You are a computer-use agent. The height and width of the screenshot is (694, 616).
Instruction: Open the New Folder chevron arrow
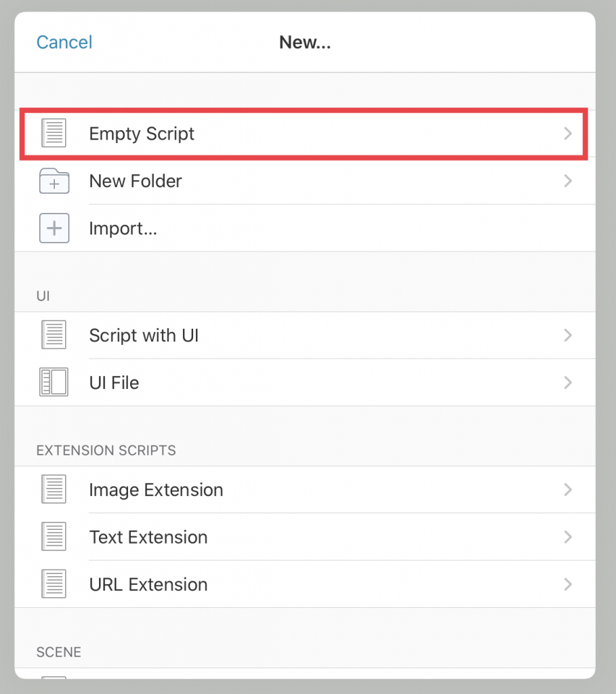coord(568,181)
